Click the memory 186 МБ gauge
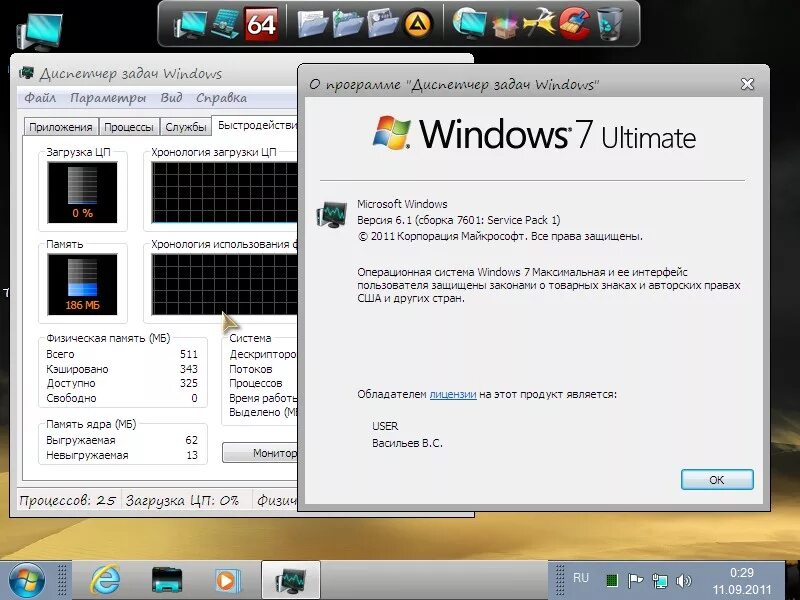 (82, 284)
